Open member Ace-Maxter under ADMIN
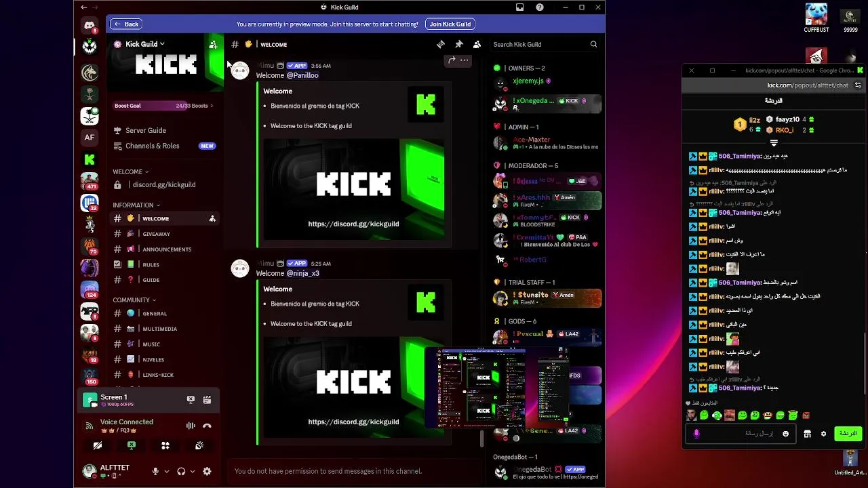 (x=546, y=143)
